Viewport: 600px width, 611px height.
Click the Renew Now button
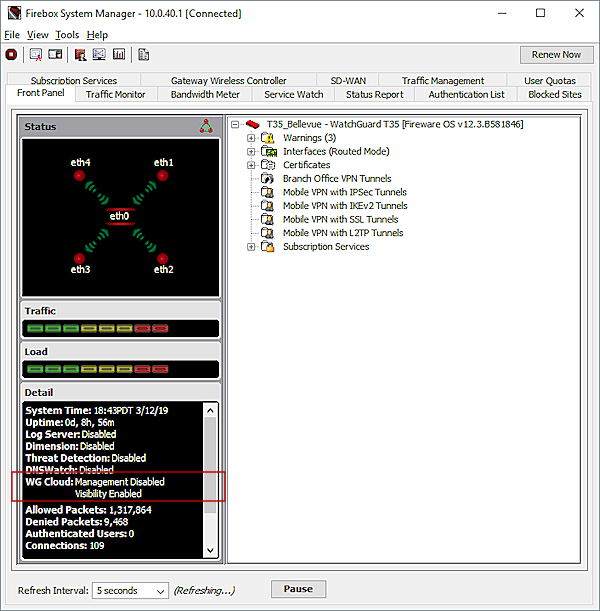pyautogui.click(x=556, y=55)
